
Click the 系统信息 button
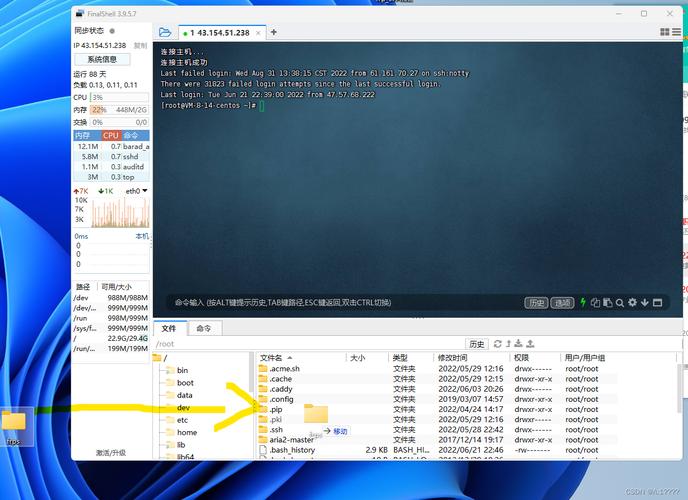[102, 59]
